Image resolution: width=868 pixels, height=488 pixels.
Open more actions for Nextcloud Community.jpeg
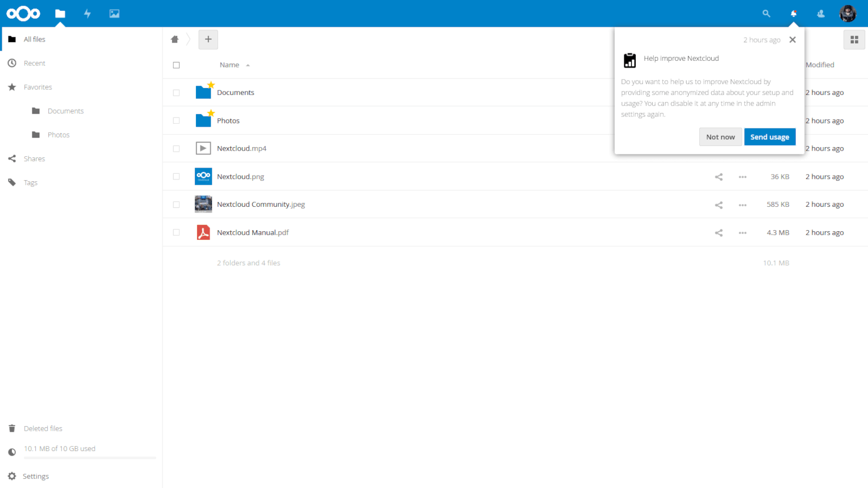(x=742, y=205)
